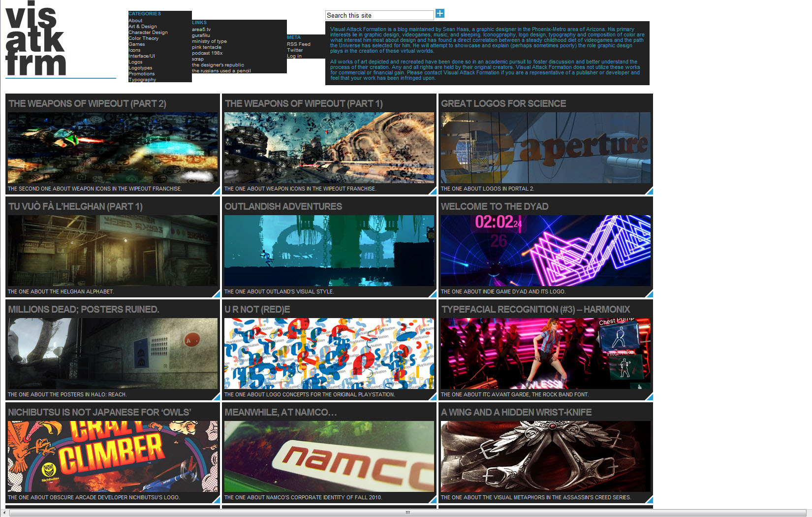This screenshot has height=517, width=812.
Task: Click blue corner triangle on U R Not (Red)e card
Action: (433, 397)
